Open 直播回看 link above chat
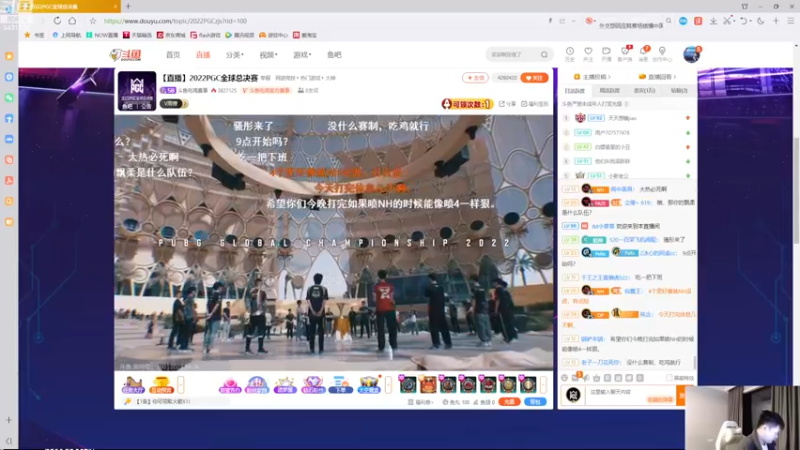 point(657,77)
